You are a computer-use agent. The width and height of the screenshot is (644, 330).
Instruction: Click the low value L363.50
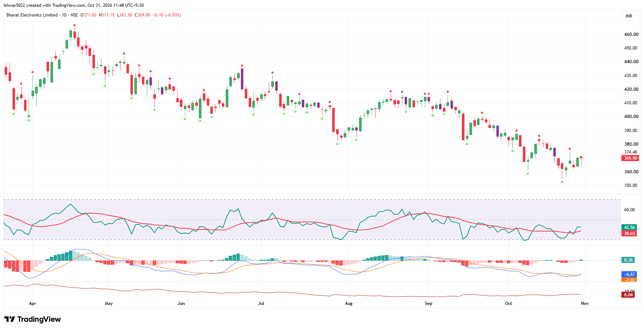125,15
